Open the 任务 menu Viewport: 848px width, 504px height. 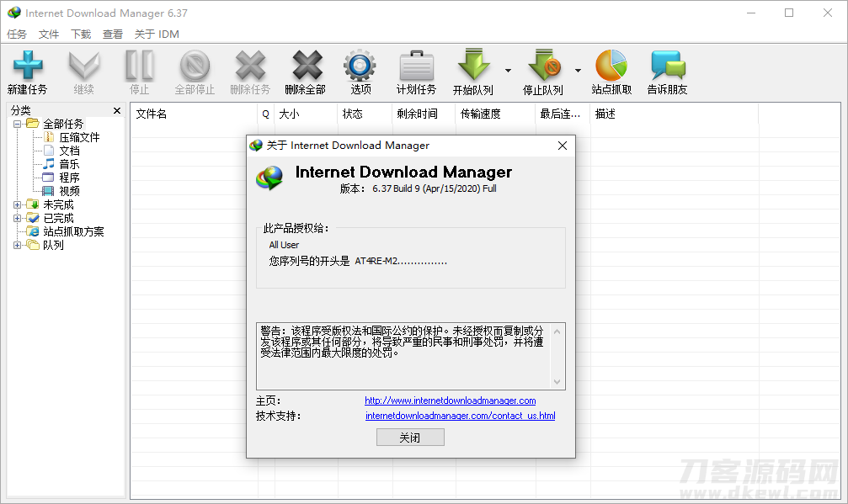point(17,34)
